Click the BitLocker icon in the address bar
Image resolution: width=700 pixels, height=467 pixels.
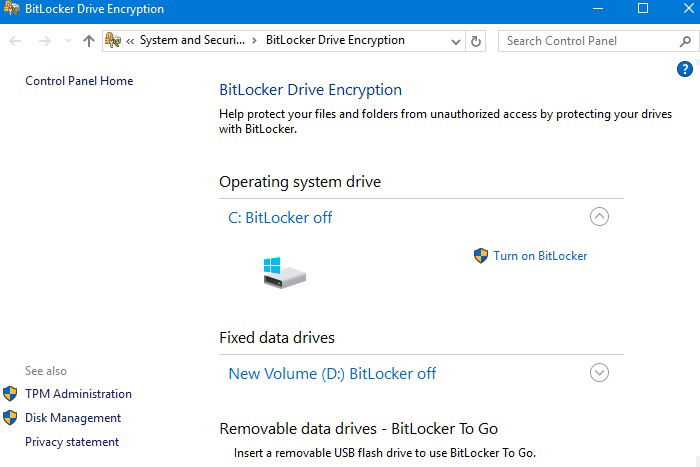(113, 41)
